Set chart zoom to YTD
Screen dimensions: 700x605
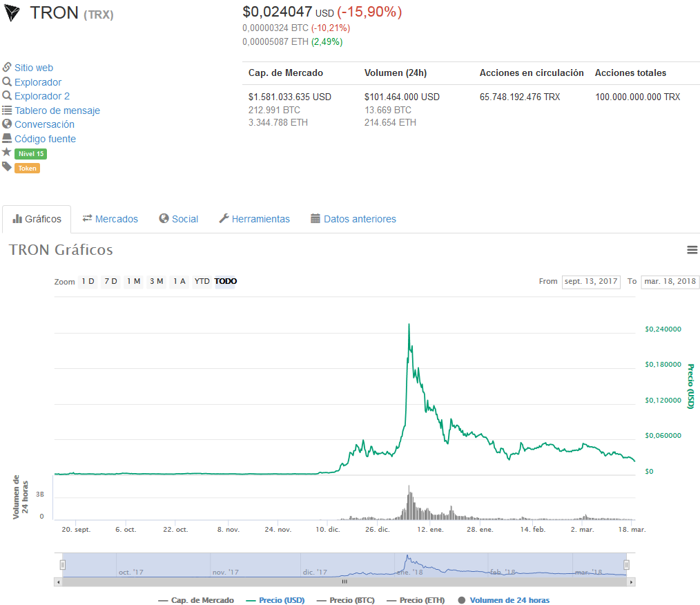(202, 281)
